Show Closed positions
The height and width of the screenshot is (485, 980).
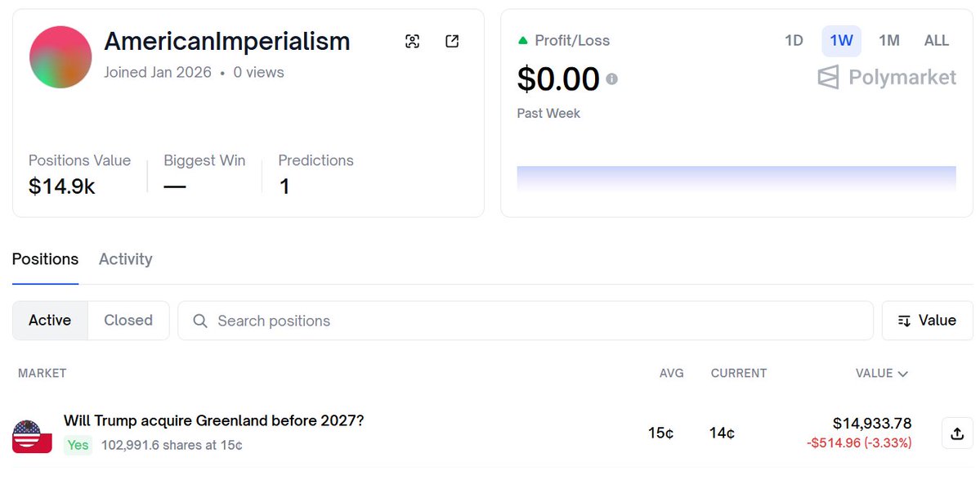click(x=128, y=321)
